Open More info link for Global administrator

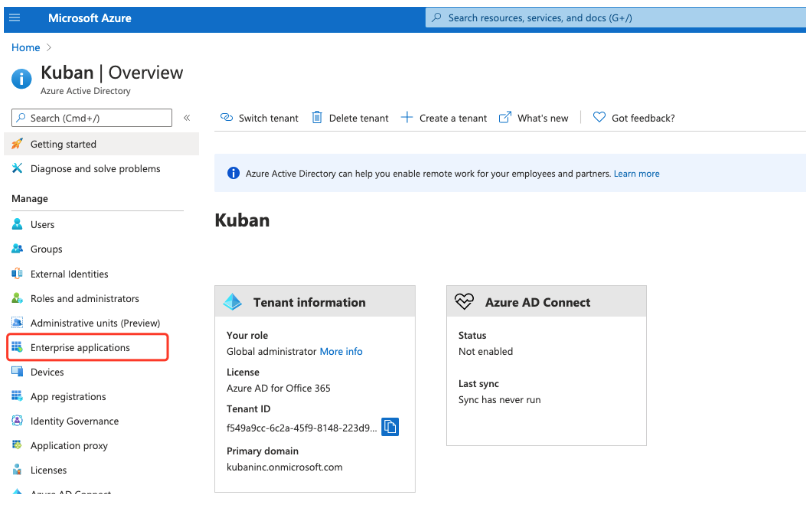tap(341, 352)
